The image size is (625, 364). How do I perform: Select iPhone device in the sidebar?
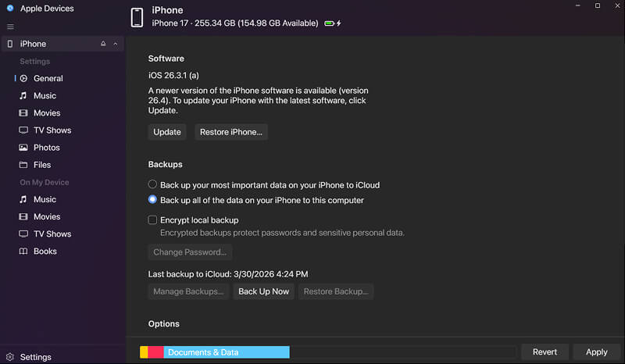click(x=62, y=44)
